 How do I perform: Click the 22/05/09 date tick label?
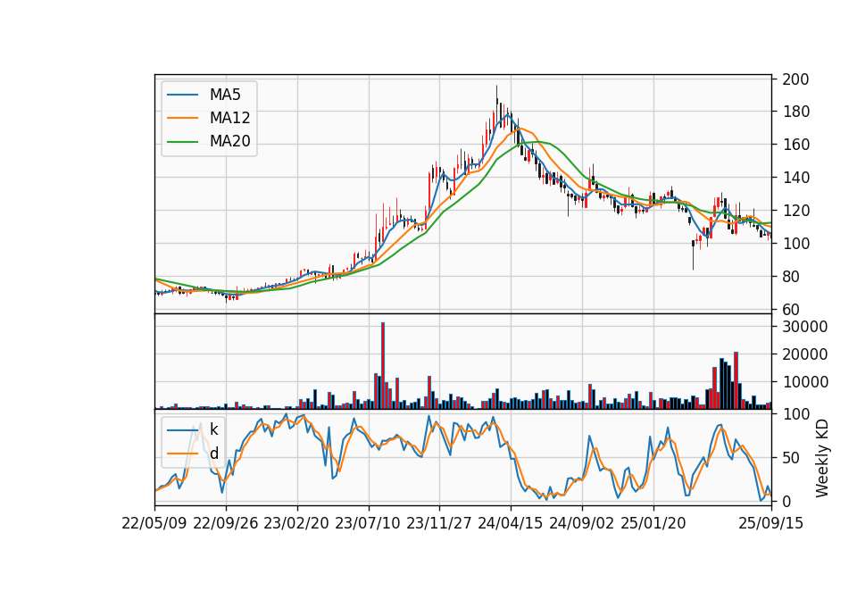pos(154,523)
